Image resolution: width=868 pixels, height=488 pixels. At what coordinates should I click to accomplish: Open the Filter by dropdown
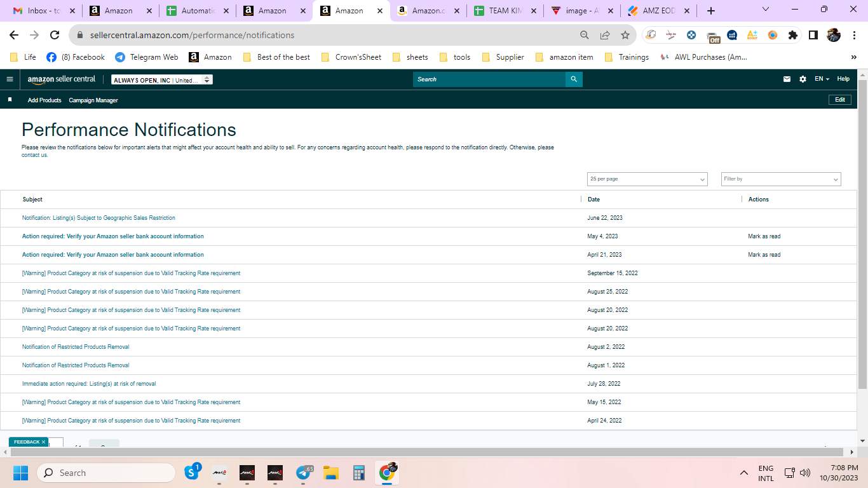tap(781, 179)
